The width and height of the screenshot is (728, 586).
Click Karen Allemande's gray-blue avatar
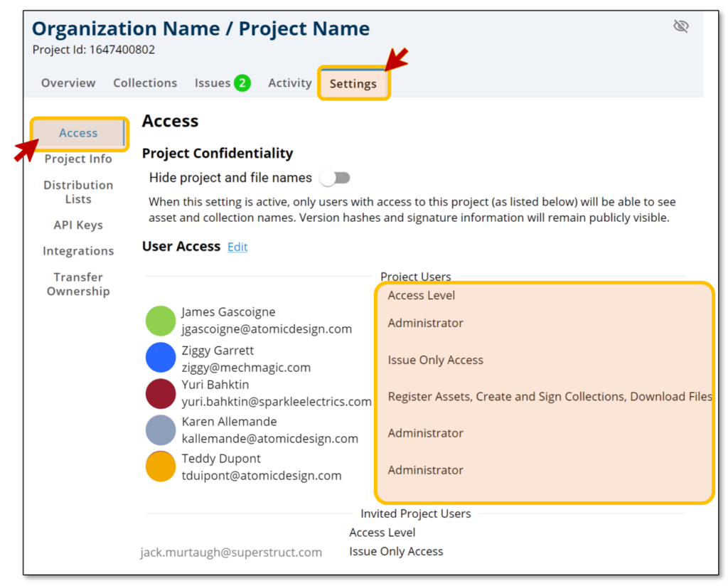pyautogui.click(x=161, y=430)
